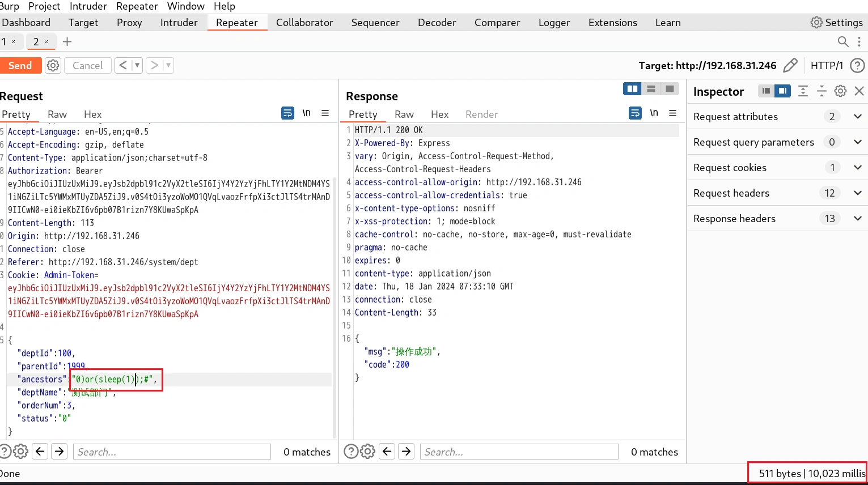Add a new Repeater tab with plus

click(67, 42)
